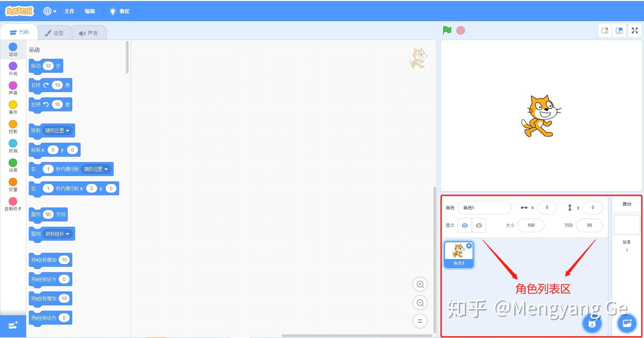Click the red stop button
Viewport: 644px width, 338px height.
[x=460, y=31]
